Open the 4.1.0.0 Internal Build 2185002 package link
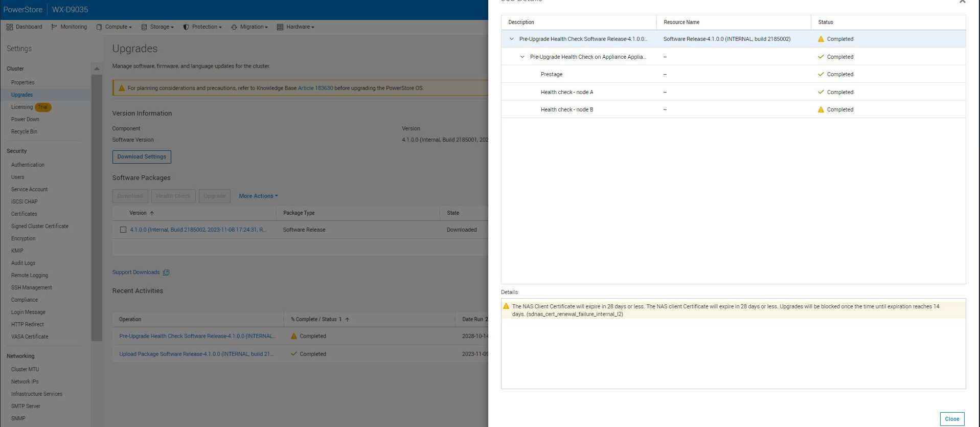 pyautogui.click(x=198, y=230)
